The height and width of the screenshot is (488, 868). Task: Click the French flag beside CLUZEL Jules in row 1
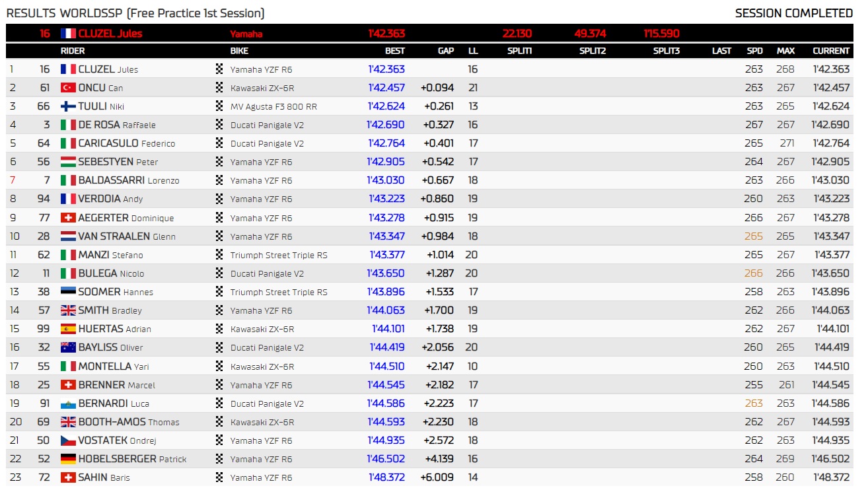click(x=68, y=69)
